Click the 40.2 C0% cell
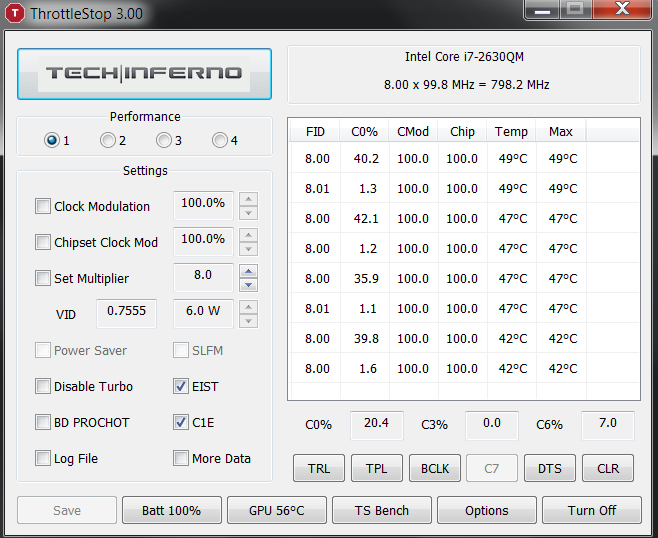The height and width of the screenshot is (538, 658). tap(366, 159)
